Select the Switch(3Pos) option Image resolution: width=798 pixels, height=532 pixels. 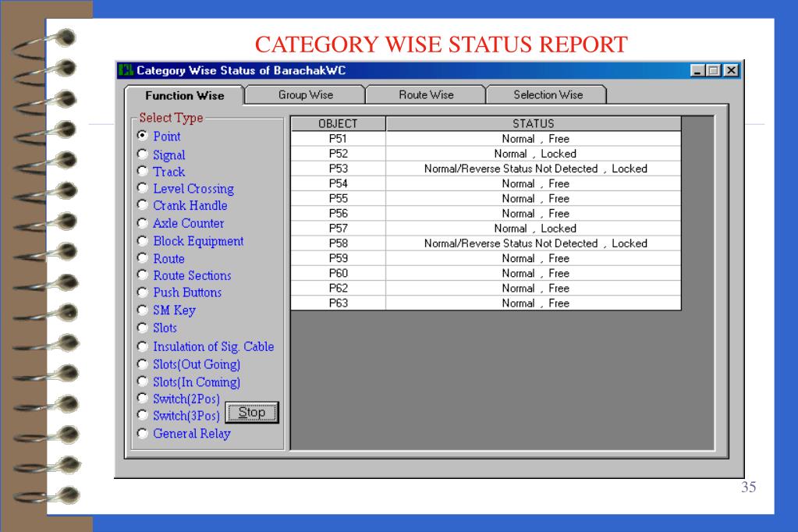[x=143, y=416]
